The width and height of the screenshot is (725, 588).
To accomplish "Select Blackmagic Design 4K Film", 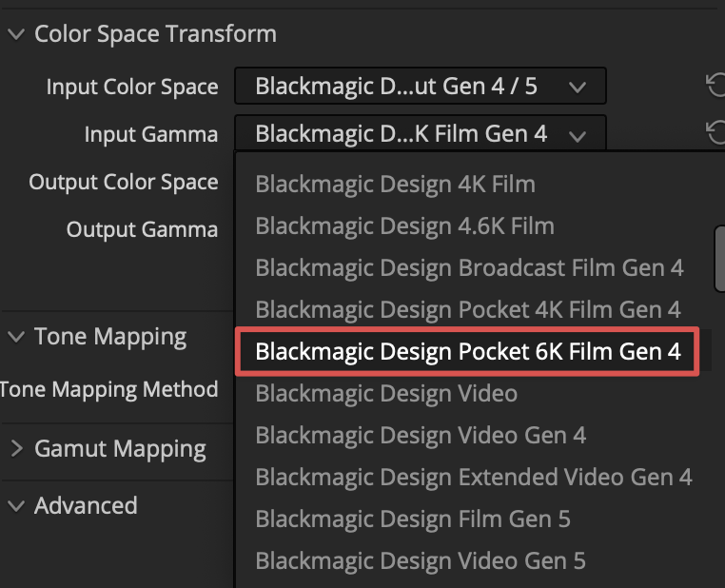I will tap(396, 184).
